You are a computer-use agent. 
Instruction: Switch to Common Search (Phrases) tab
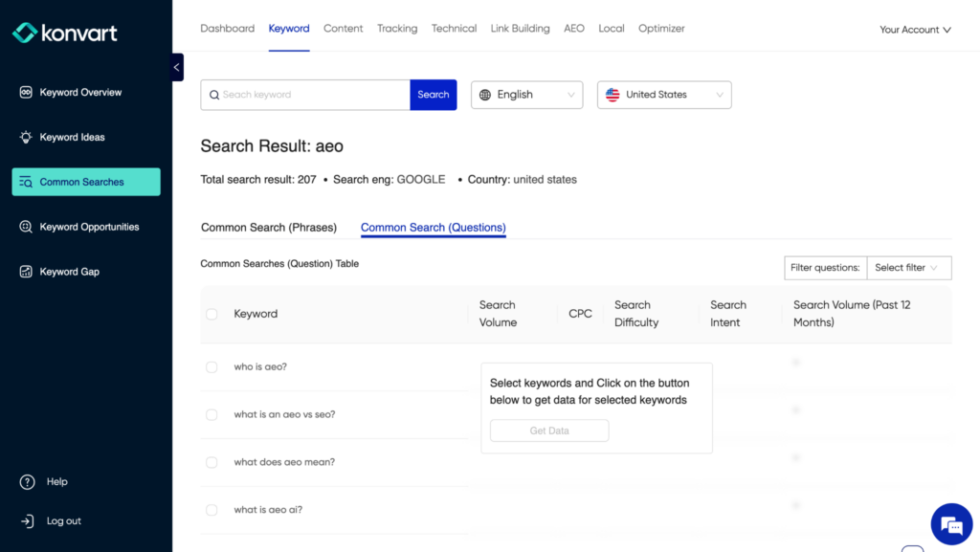(x=269, y=228)
